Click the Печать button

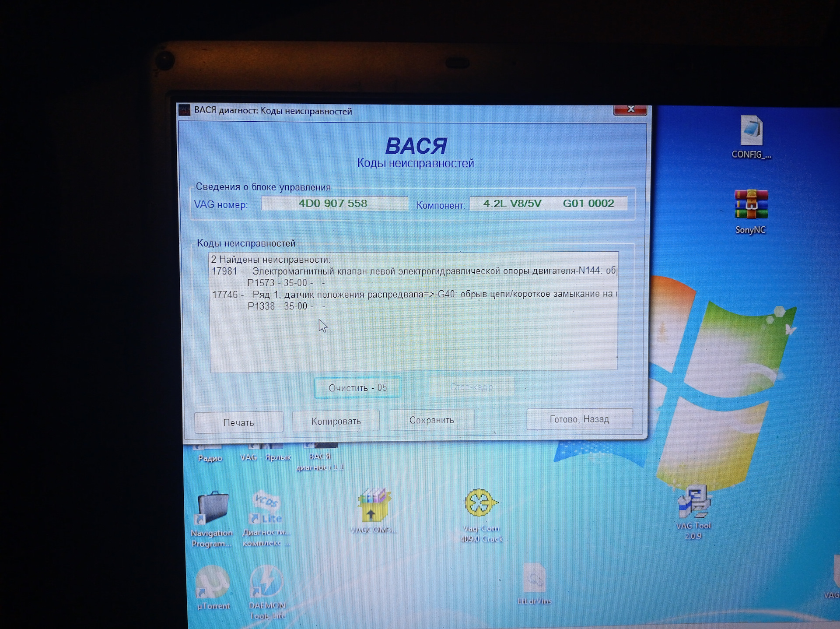[x=238, y=422]
